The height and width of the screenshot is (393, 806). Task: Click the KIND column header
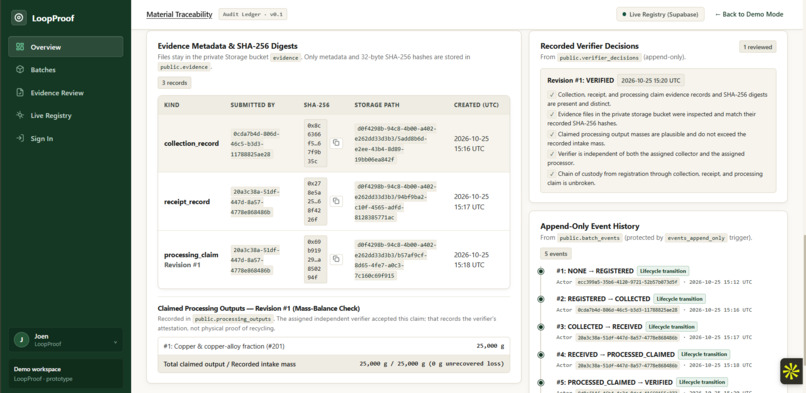tap(171, 105)
